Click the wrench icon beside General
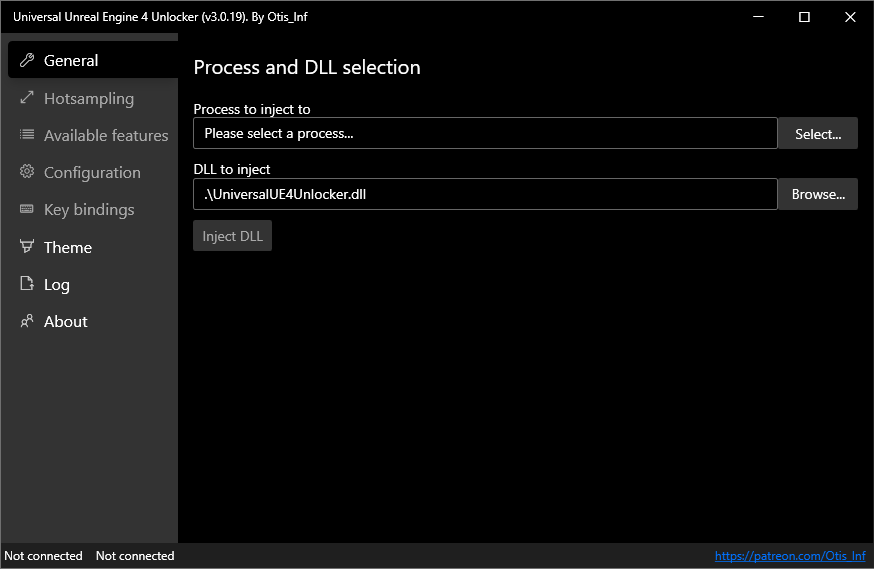Image resolution: width=874 pixels, height=569 pixels. click(27, 60)
